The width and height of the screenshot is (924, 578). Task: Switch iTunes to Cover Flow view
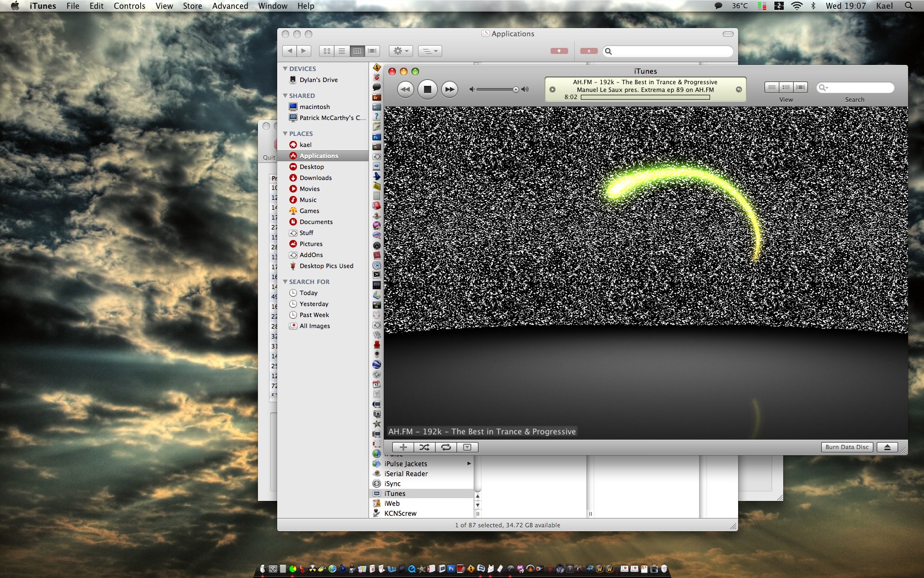coord(801,88)
